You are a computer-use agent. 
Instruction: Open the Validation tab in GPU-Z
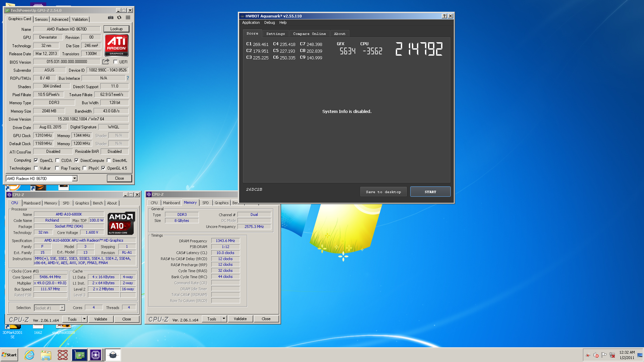[x=80, y=19]
